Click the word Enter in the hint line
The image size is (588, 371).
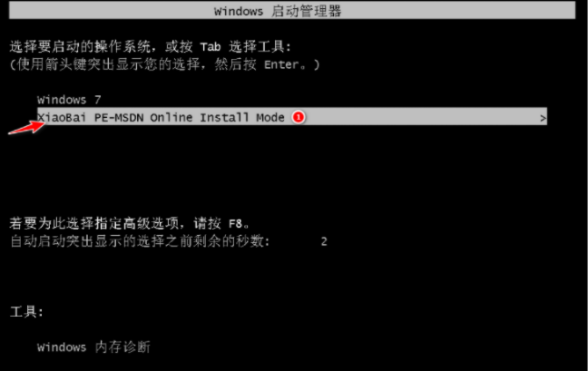point(281,64)
